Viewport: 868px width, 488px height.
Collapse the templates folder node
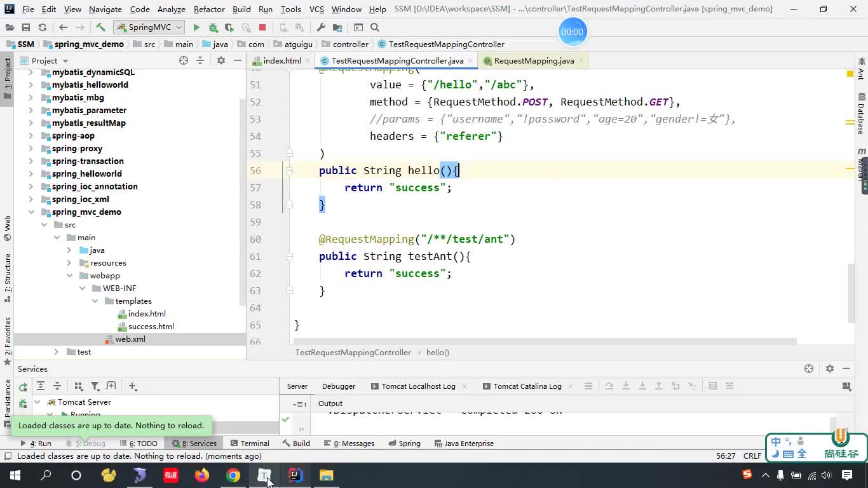click(95, 301)
